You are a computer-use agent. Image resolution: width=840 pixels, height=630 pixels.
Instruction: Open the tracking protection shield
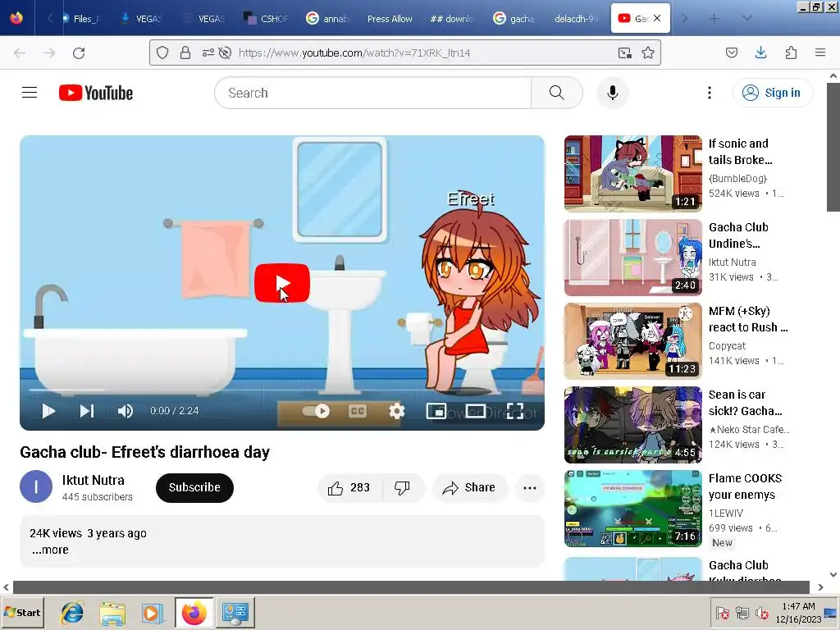click(162, 52)
